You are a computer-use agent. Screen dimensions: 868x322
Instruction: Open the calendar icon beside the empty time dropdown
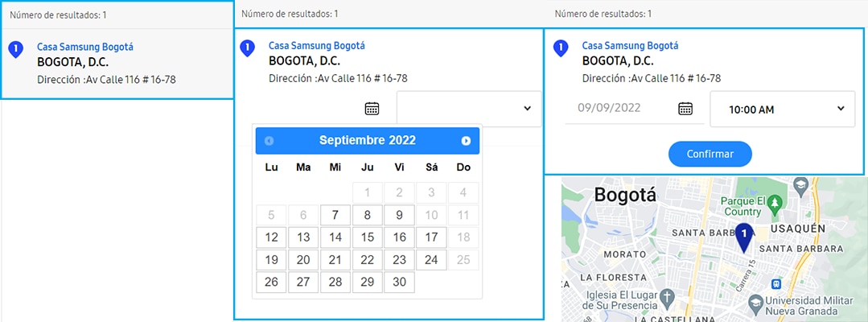(x=372, y=109)
